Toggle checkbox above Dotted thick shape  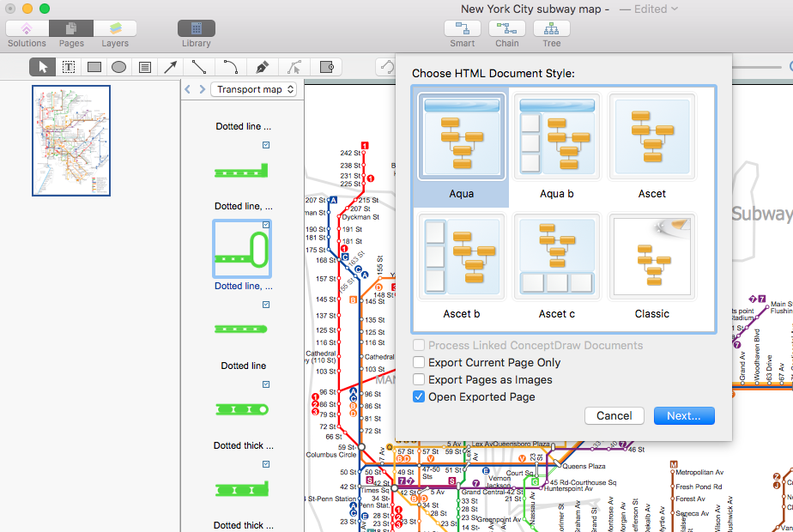click(x=266, y=384)
